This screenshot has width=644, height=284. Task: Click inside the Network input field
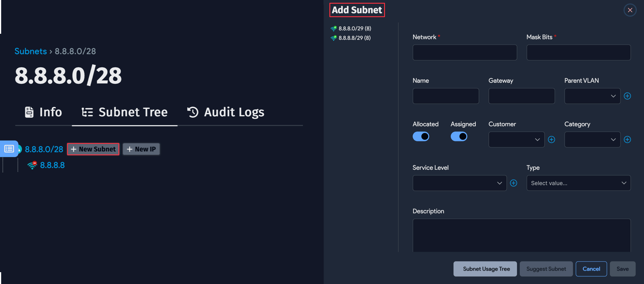point(465,53)
